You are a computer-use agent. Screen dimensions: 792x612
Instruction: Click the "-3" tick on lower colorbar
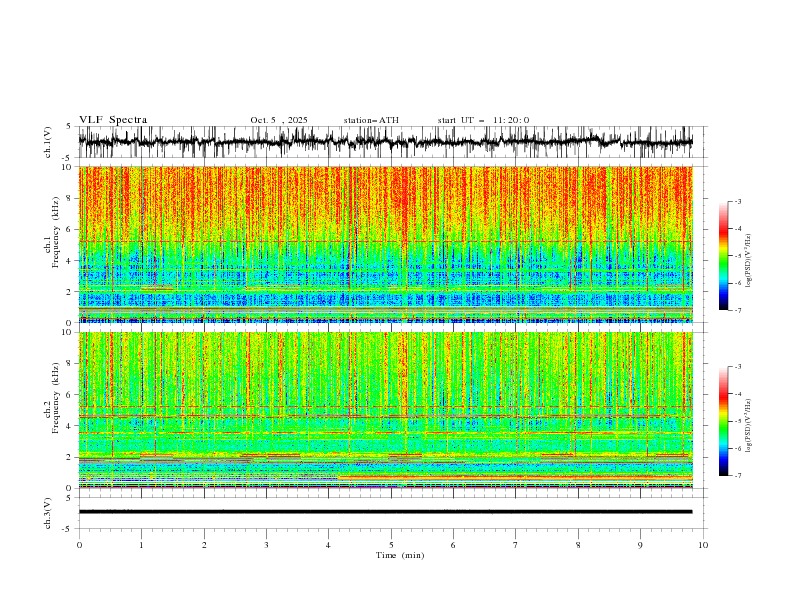738,367
